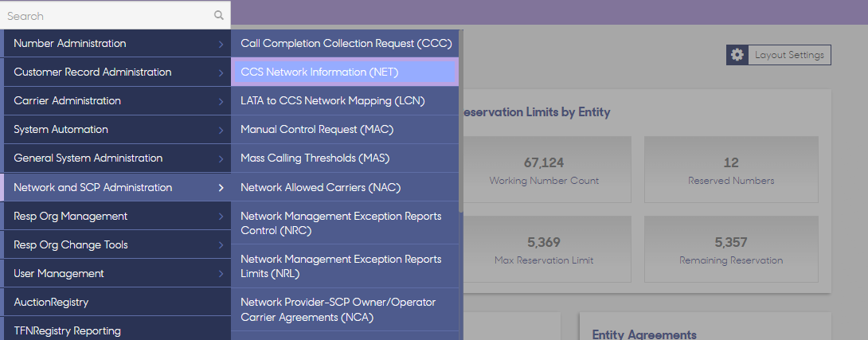This screenshot has height=340, width=868.
Task: Open Number Administration menu item
Action: tap(115, 43)
